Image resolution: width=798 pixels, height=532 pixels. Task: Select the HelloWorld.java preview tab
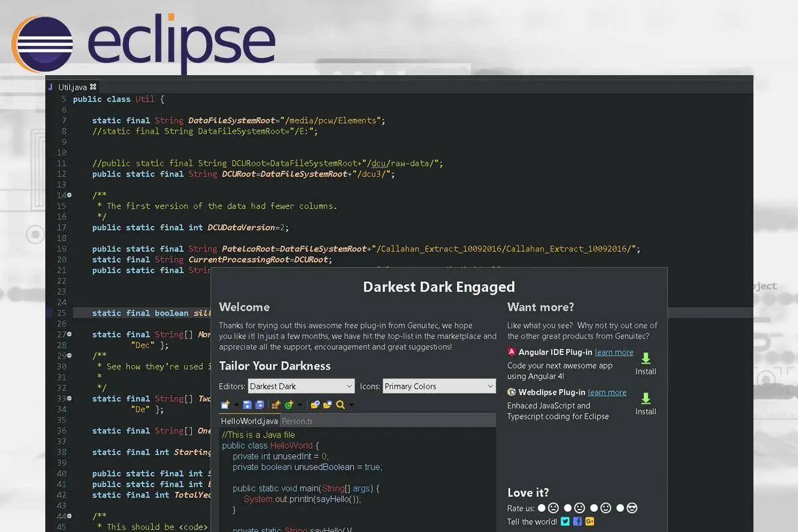(249, 421)
